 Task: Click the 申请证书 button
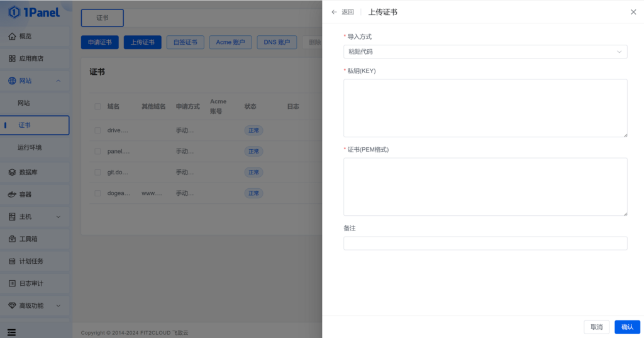click(100, 42)
